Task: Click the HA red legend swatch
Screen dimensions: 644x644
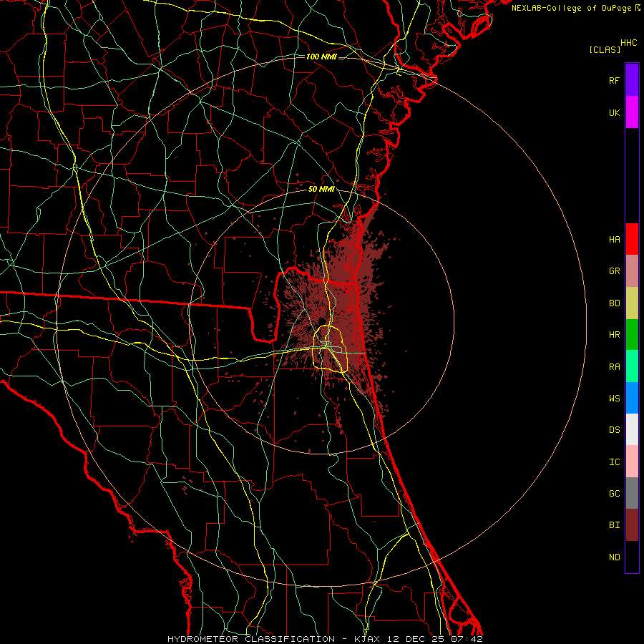Action: pyautogui.click(x=632, y=239)
